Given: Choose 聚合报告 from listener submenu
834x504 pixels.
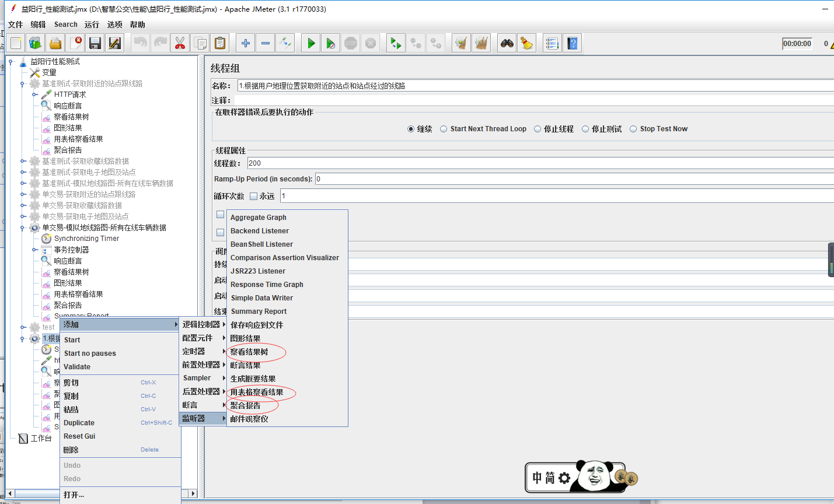Looking at the screenshot, I should 246,405.
